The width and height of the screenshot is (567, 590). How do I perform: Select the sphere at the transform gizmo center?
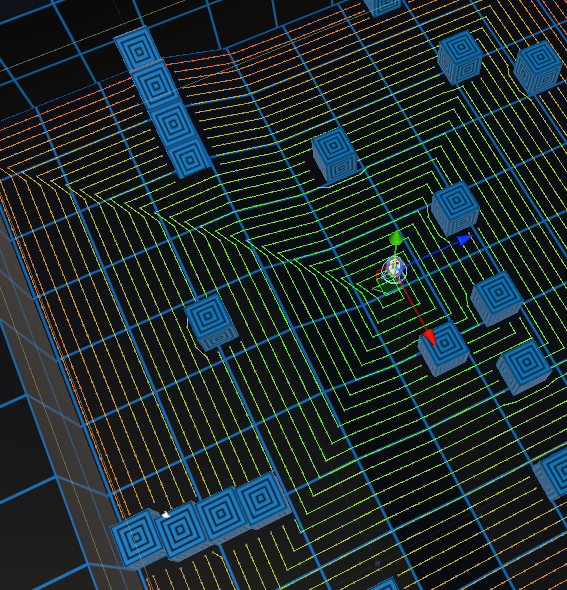tap(394, 270)
